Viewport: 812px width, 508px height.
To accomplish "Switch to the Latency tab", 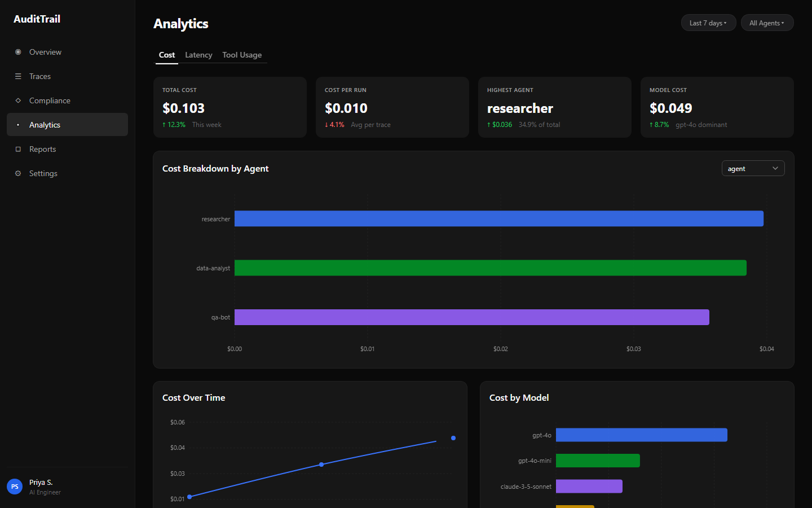I will (198, 55).
